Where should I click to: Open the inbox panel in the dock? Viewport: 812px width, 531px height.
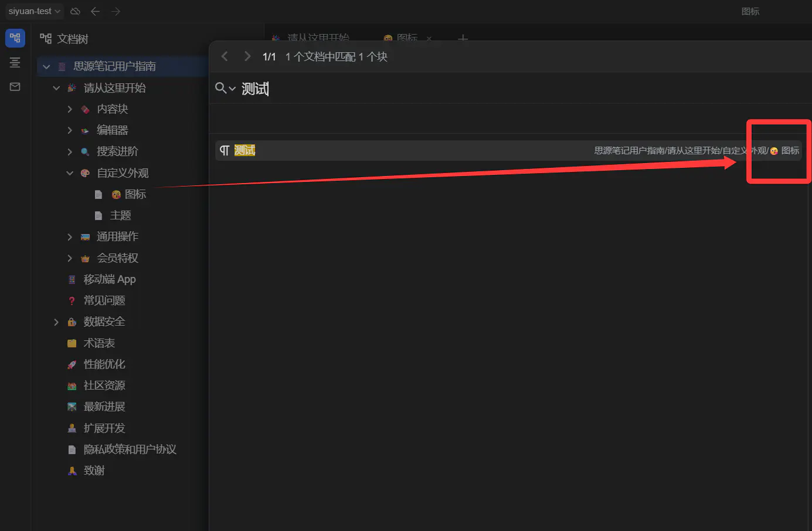[x=15, y=87]
